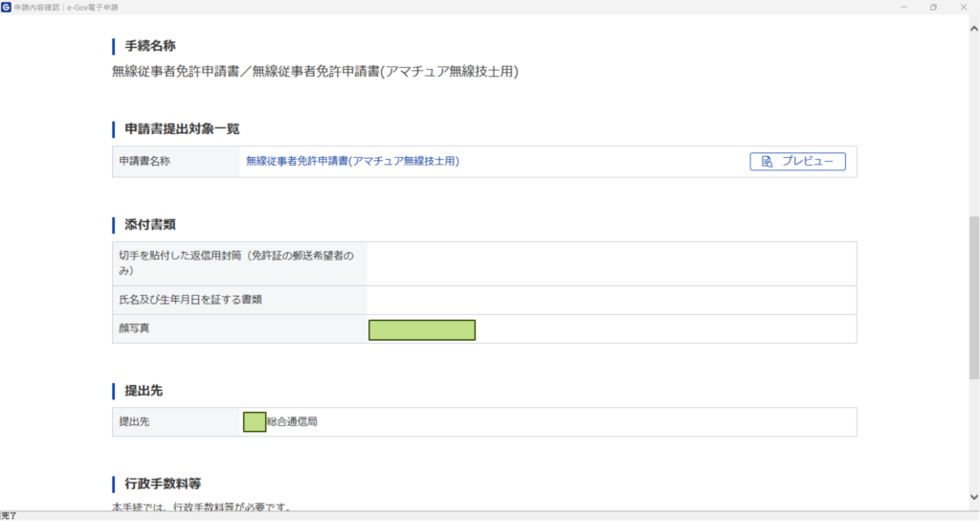The height and width of the screenshot is (521, 980).
Task: Click the 総合通信局 submission destination text
Action: tap(291, 421)
